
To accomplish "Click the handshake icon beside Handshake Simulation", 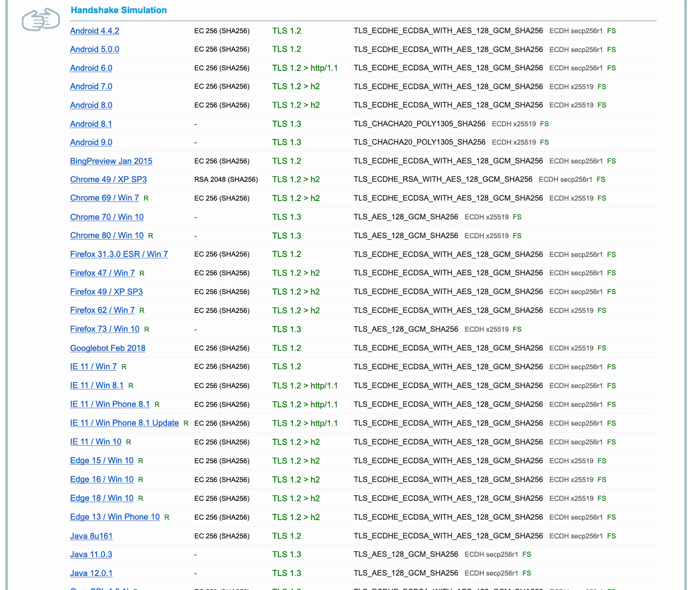I will pyautogui.click(x=41, y=20).
